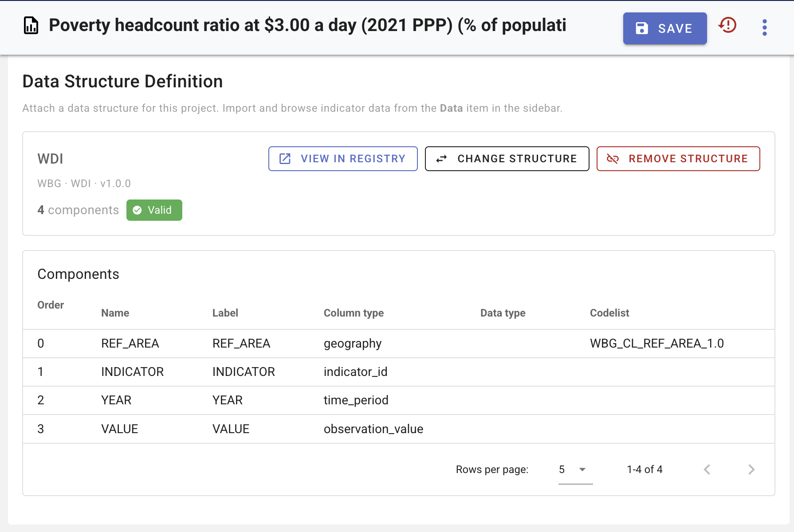This screenshot has width=794, height=532.
Task: Open the red history alert icon
Action: pos(728,25)
